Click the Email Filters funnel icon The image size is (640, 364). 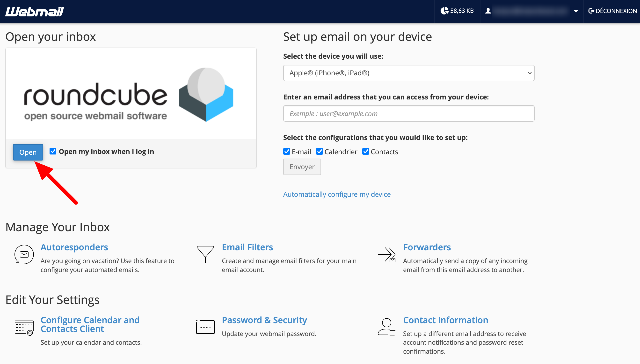coord(205,254)
